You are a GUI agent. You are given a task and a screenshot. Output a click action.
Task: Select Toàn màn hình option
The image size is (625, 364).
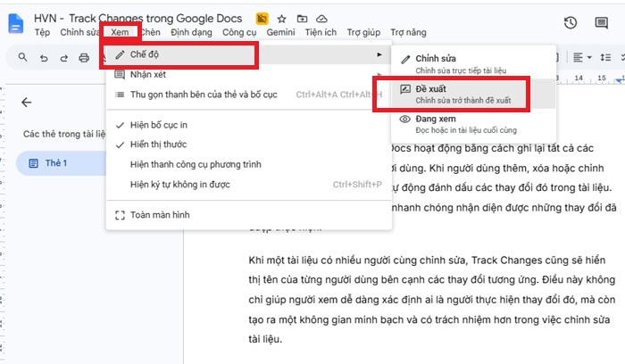pos(249,215)
